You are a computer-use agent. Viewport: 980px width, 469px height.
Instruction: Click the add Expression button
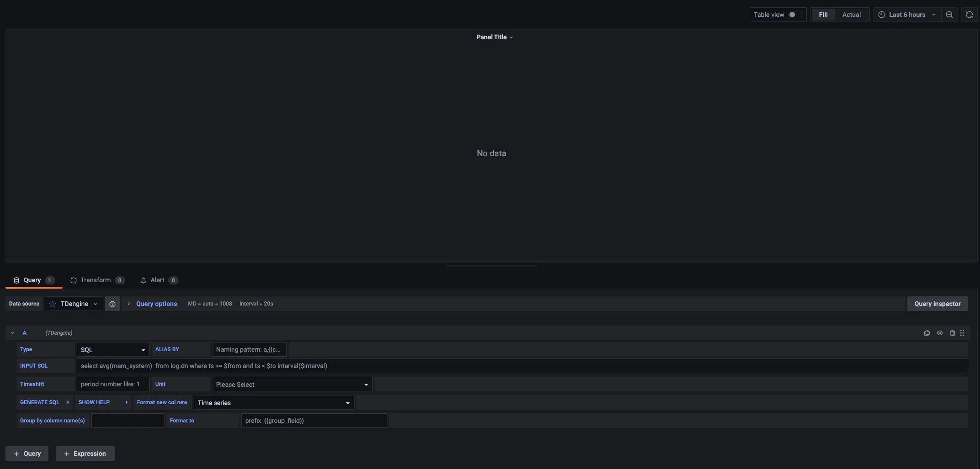click(85, 453)
